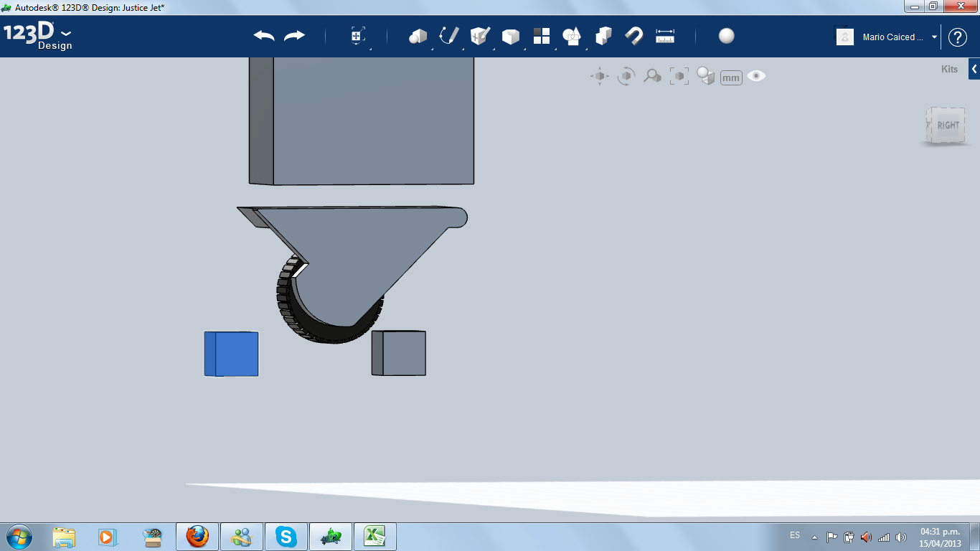980x551 pixels.
Task: Click the ES language indicator
Action: point(795,535)
